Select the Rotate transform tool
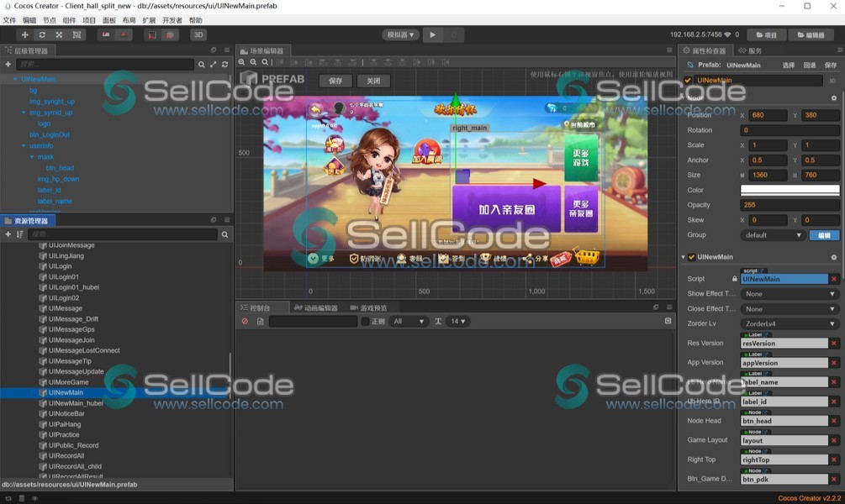The height and width of the screenshot is (504, 845). pyautogui.click(x=42, y=34)
